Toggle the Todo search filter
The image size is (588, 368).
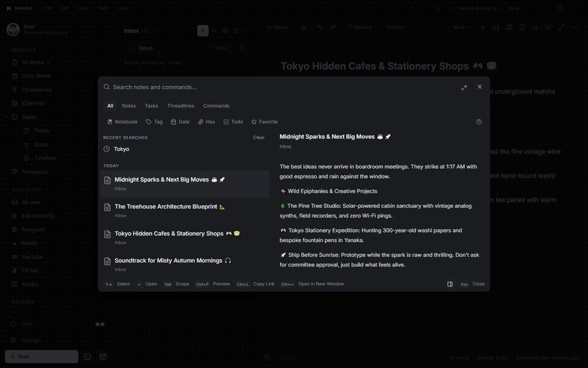(233, 122)
